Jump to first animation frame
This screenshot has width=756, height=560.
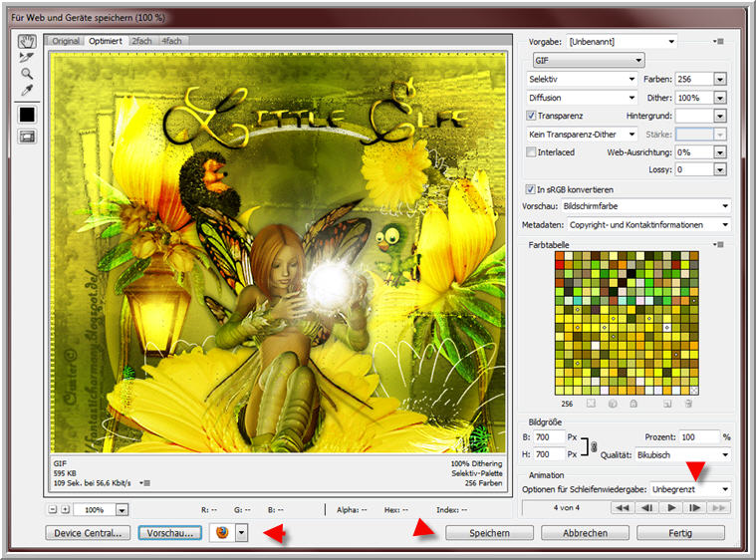[x=623, y=507]
